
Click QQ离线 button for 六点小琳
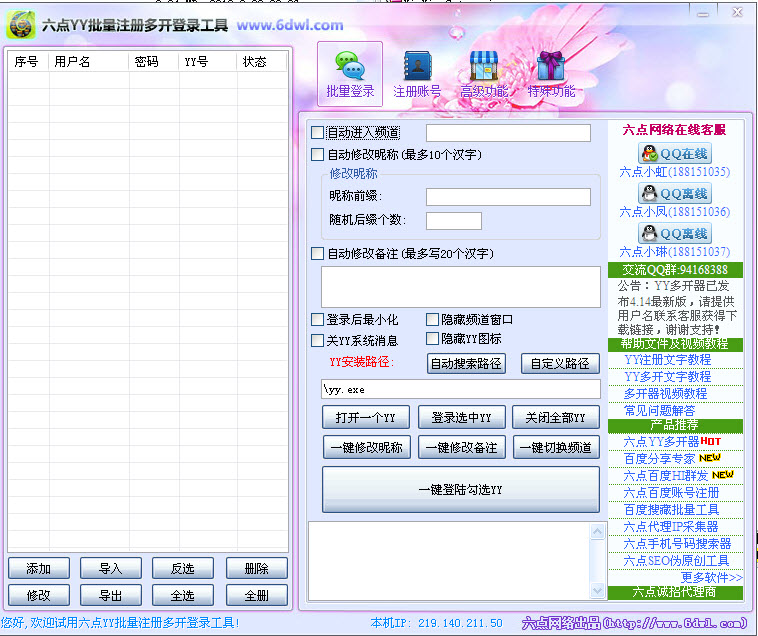(x=674, y=234)
